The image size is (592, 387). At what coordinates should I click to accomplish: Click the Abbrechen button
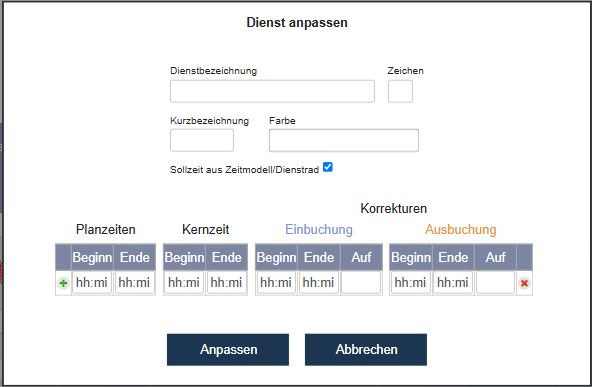366,349
